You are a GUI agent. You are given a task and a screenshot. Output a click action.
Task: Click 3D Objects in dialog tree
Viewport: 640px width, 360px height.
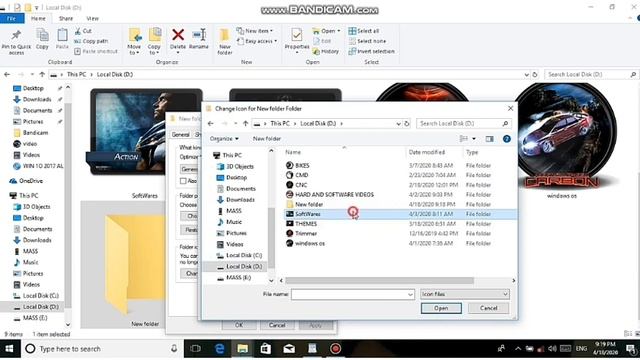coord(240,167)
